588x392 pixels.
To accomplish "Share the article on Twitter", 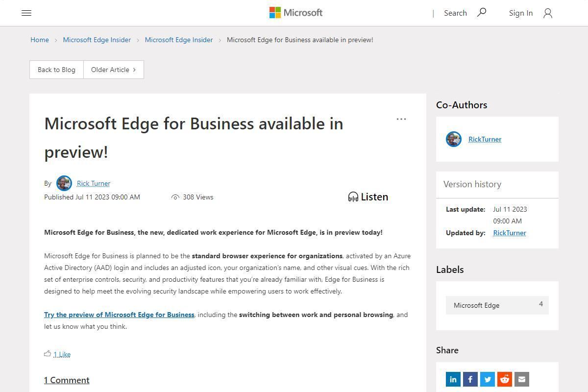I will [488, 379].
